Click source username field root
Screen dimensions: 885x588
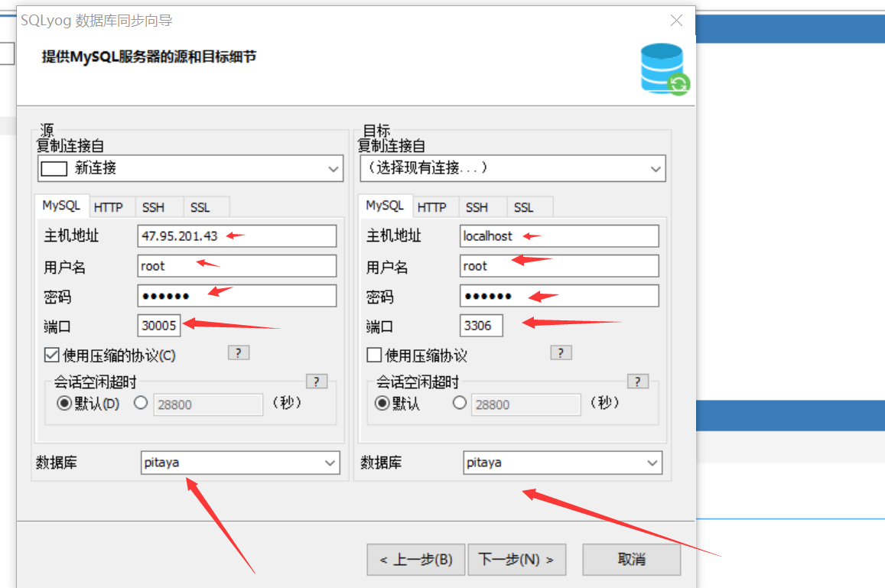click(x=237, y=266)
